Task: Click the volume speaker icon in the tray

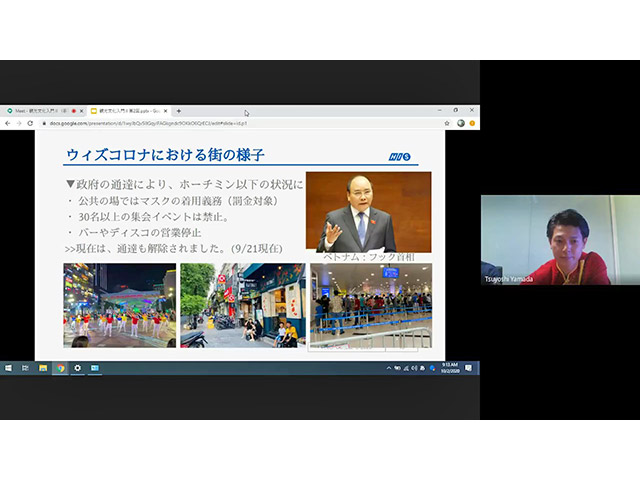Action: pos(414,368)
